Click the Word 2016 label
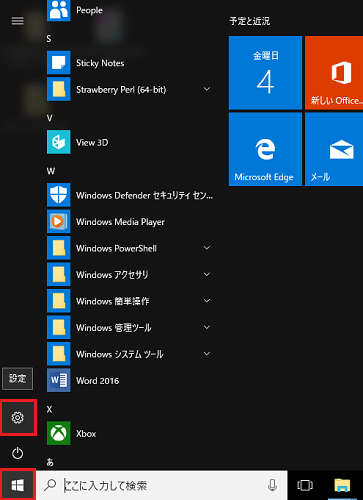The width and height of the screenshot is (363, 500). pyautogui.click(x=97, y=381)
